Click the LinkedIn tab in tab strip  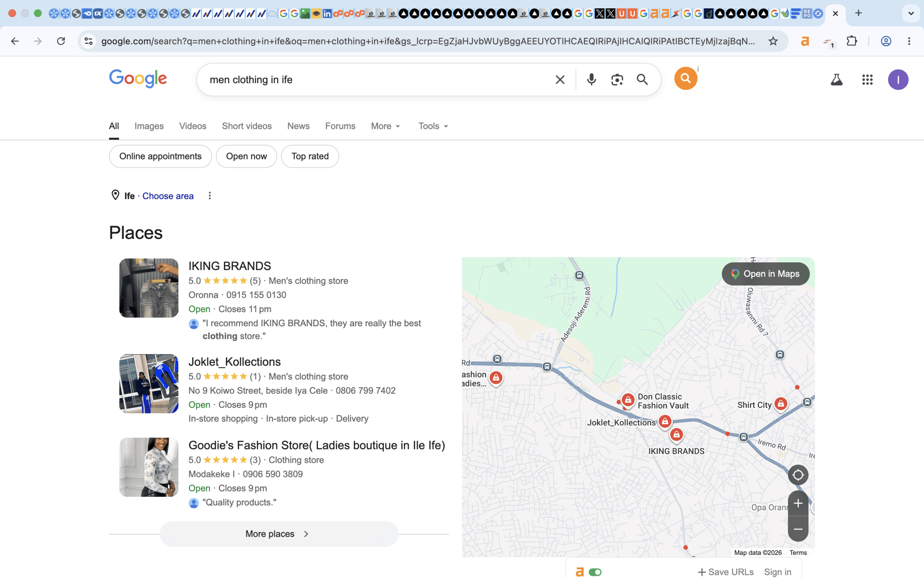point(327,14)
